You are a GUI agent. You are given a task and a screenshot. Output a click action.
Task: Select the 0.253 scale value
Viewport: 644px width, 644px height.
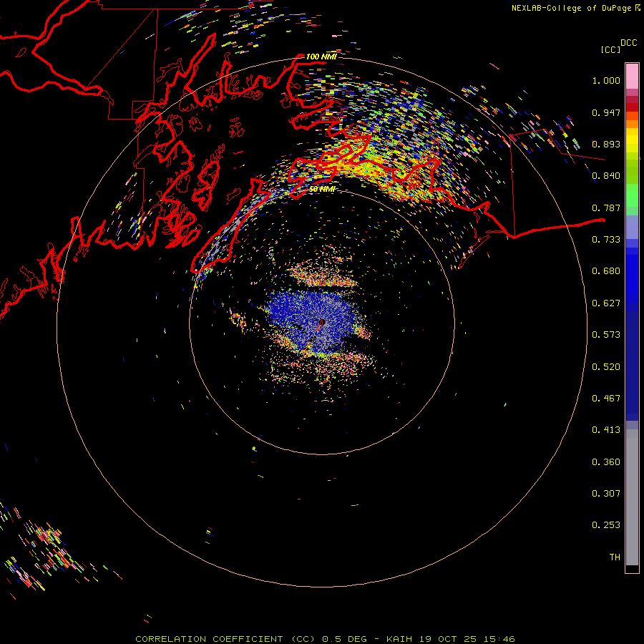tap(606, 525)
